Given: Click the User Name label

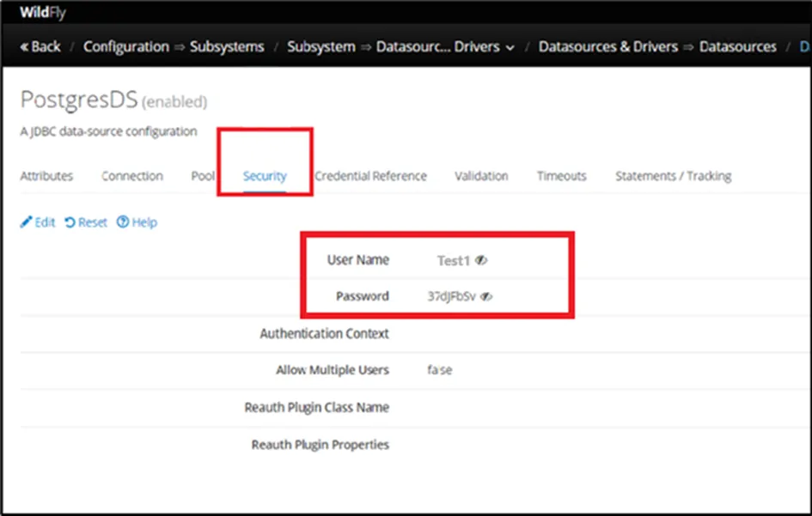Looking at the screenshot, I should click(357, 260).
